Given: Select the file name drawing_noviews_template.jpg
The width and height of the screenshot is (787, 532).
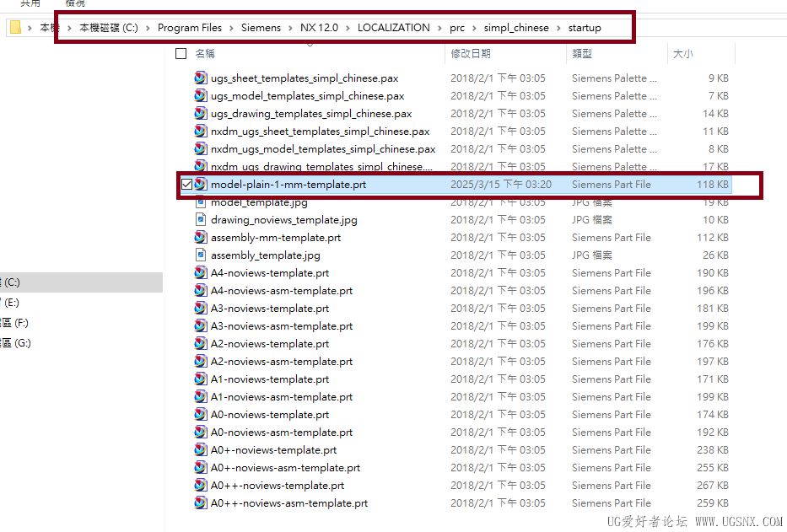Looking at the screenshot, I should click(284, 220).
